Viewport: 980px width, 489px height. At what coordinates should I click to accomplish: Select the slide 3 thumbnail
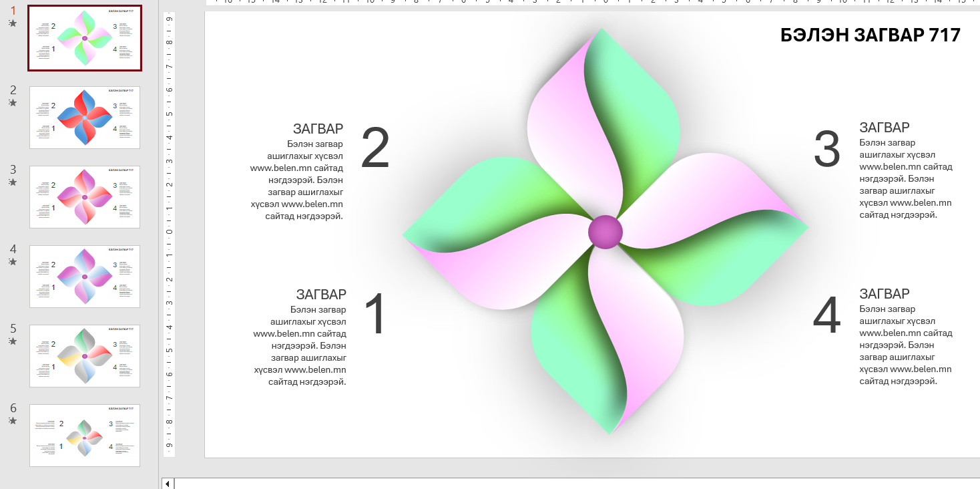pyautogui.click(x=85, y=197)
